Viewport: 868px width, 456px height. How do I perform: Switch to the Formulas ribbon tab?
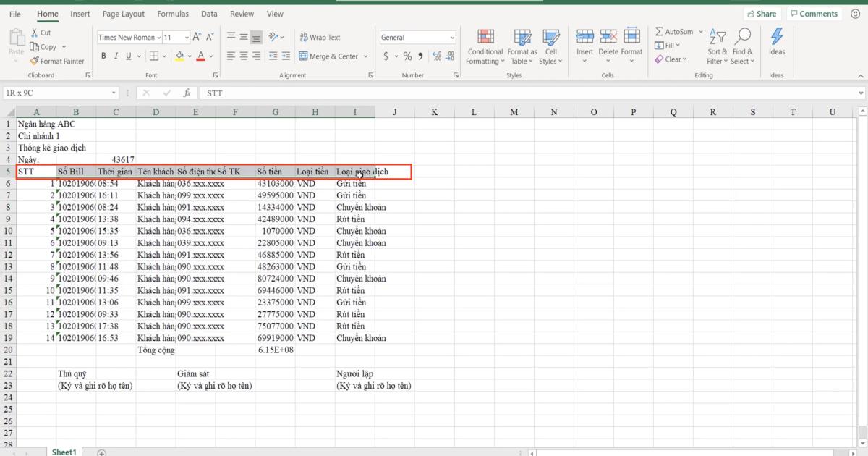173,13
